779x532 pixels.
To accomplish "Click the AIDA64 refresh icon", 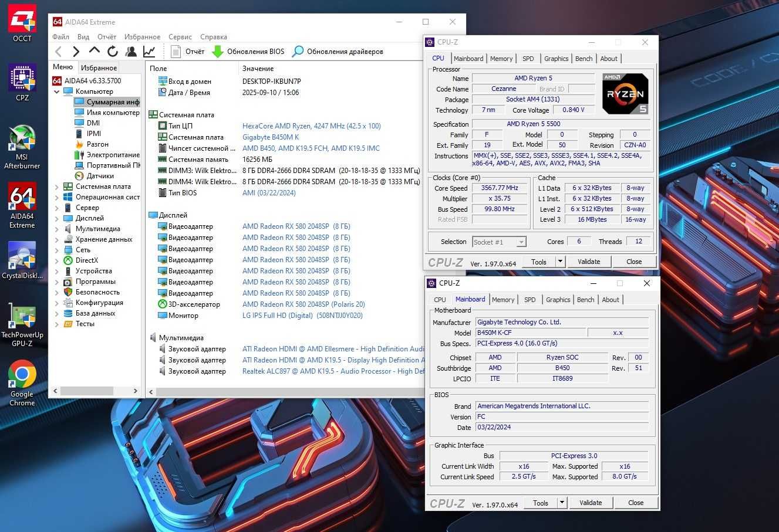I will point(112,52).
